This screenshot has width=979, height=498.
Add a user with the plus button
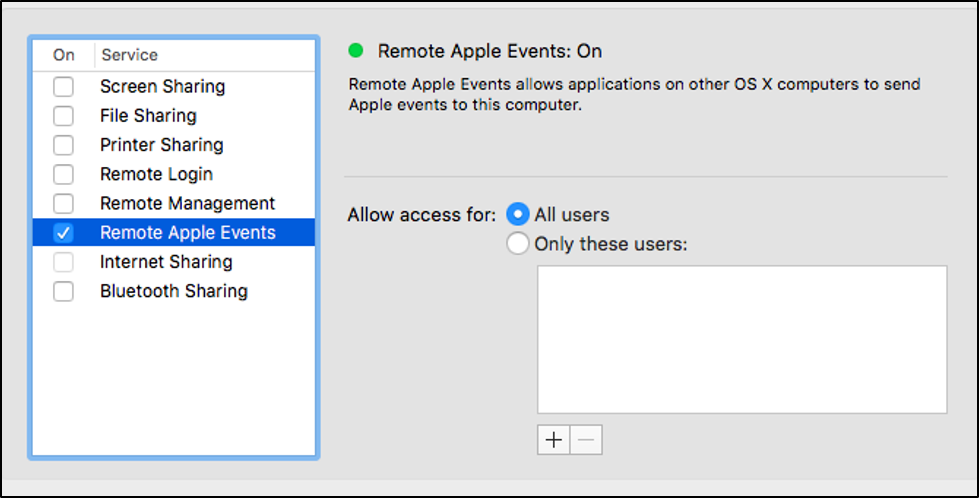tap(553, 440)
